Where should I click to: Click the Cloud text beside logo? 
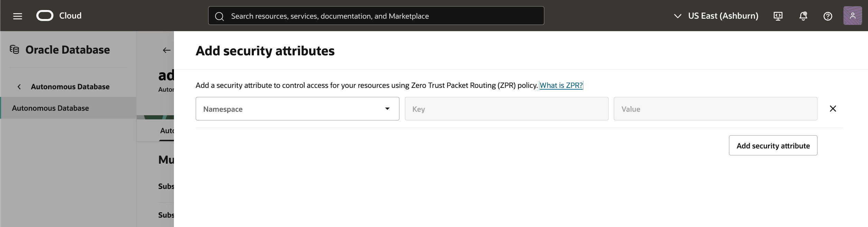71,16
